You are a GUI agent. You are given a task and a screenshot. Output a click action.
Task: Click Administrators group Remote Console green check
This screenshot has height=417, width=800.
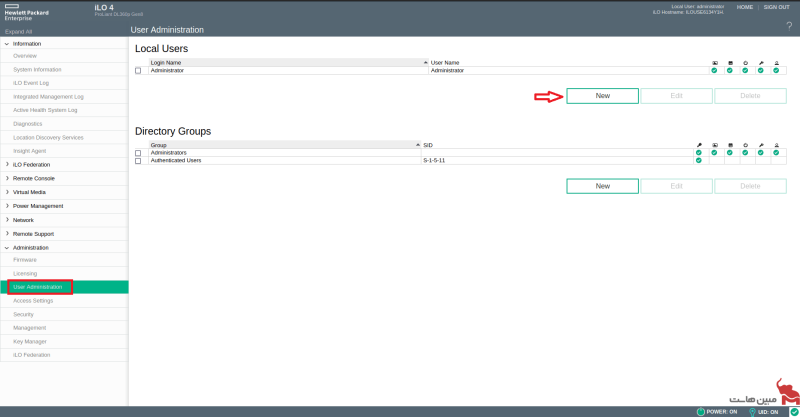714,153
